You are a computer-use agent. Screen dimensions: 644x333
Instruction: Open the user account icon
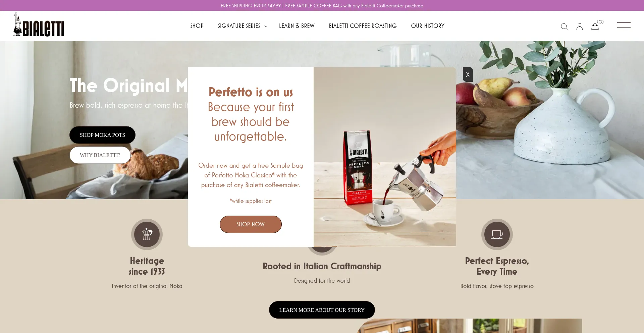pyautogui.click(x=580, y=26)
